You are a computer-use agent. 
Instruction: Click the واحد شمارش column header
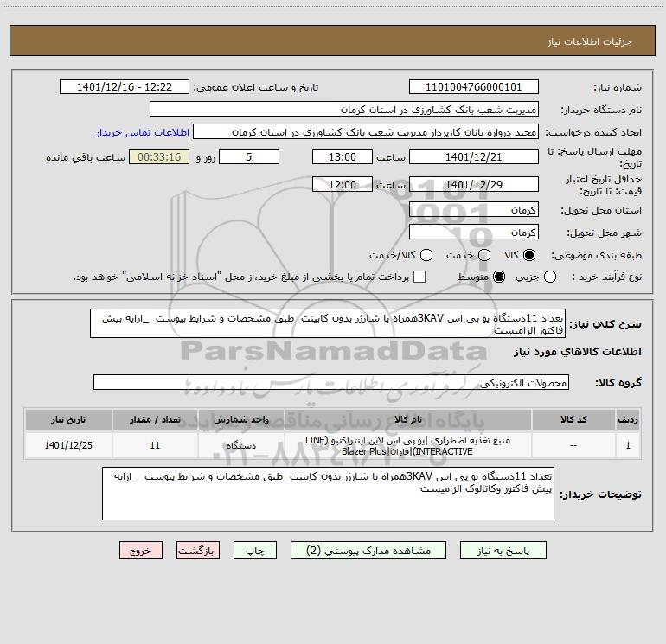(240, 419)
